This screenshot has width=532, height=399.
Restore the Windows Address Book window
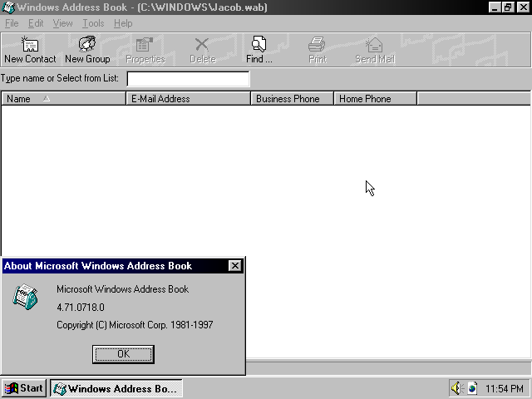[508, 7]
